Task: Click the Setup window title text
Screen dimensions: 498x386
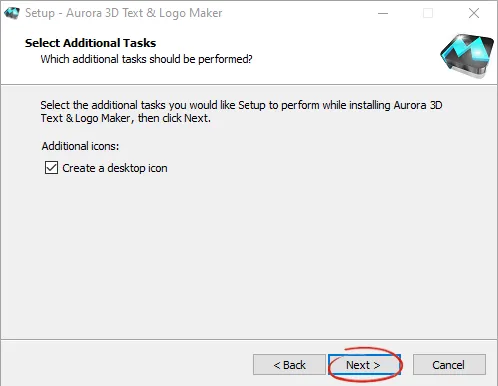Action: tap(123, 13)
